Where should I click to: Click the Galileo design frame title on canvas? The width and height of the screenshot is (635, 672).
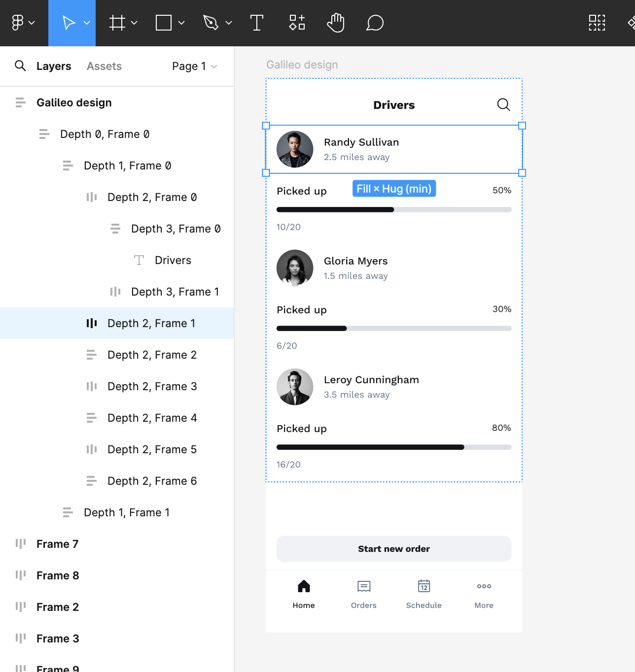point(302,65)
